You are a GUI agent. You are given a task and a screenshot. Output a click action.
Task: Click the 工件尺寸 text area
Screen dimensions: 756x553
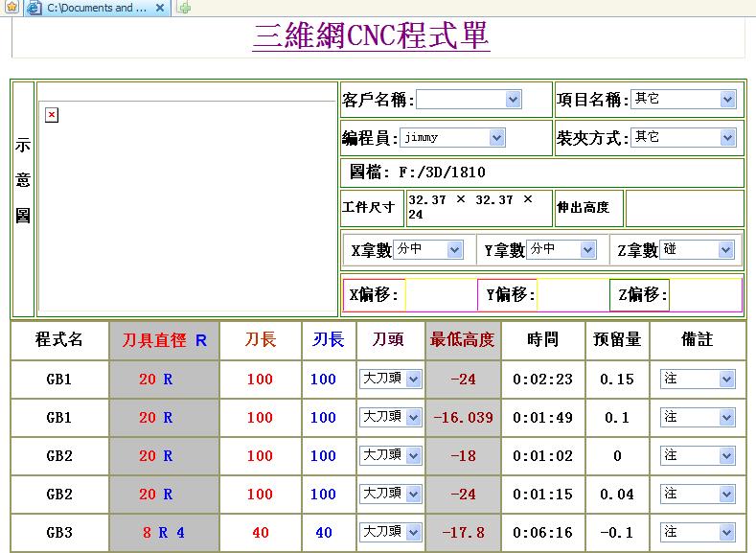coord(479,208)
